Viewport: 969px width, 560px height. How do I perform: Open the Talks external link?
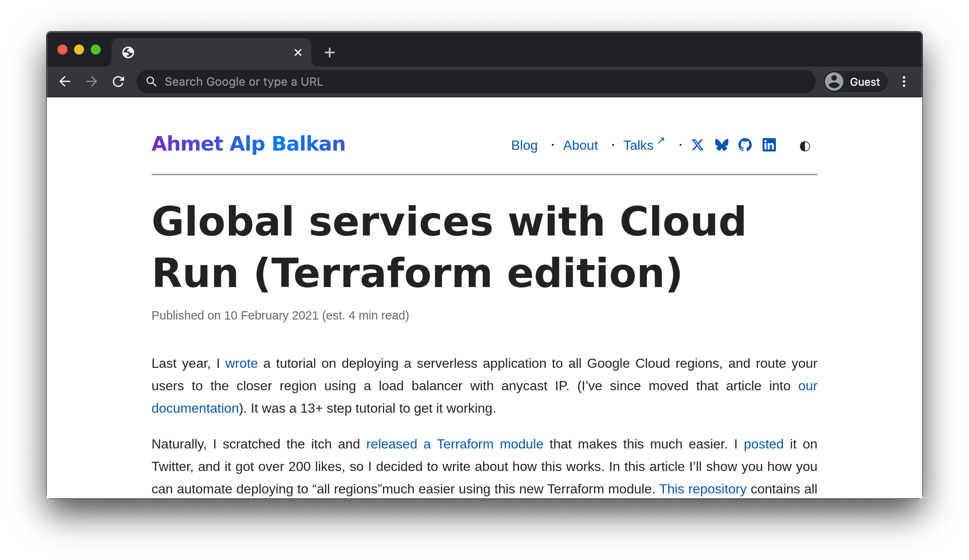[644, 145]
